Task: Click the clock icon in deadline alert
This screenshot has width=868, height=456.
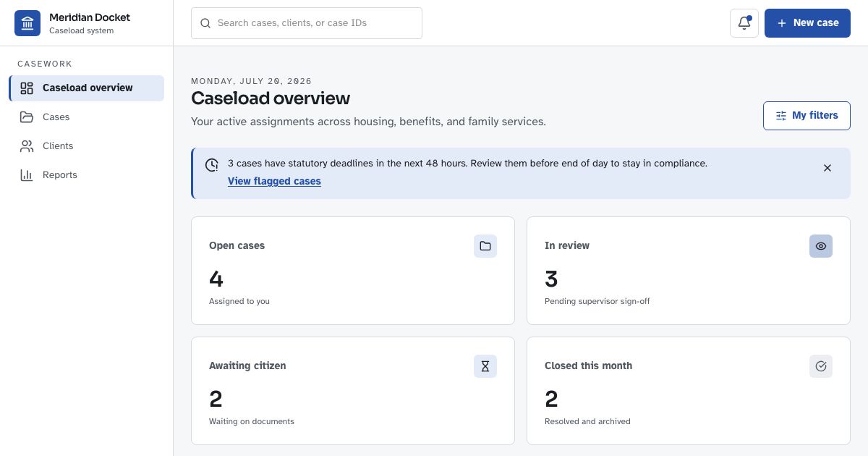Action: point(212,165)
